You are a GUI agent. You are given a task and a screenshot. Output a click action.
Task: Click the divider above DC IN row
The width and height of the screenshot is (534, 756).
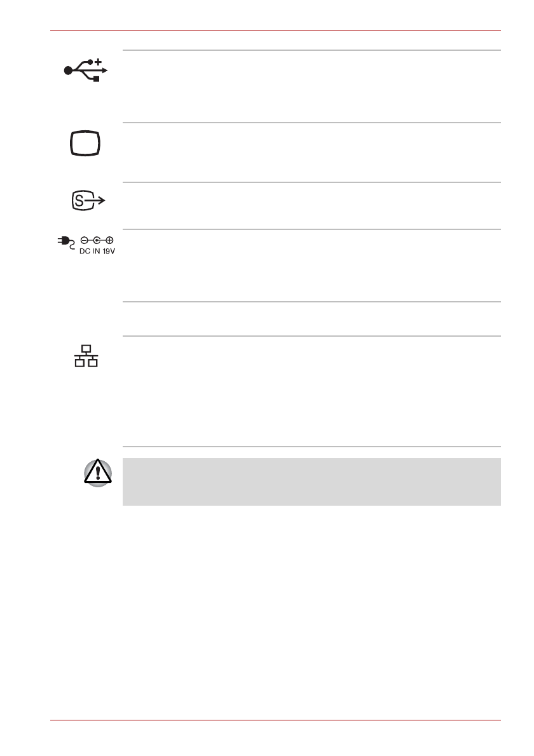point(311,229)
